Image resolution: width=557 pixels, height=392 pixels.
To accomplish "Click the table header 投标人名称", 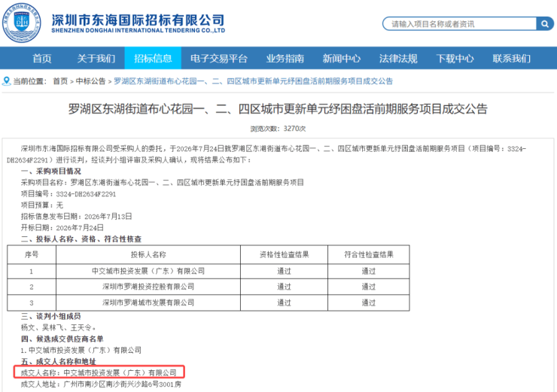I will [x=148, y=254].
